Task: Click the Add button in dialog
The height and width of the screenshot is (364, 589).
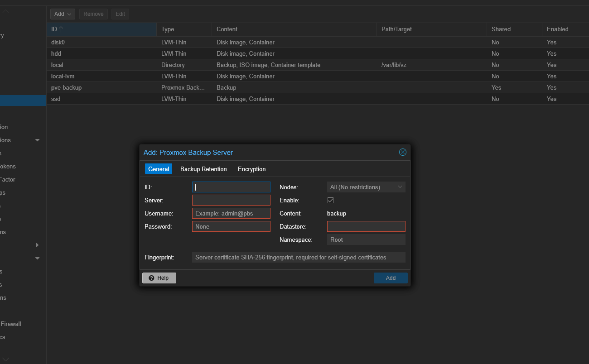Action: click(x=391, y=278)
